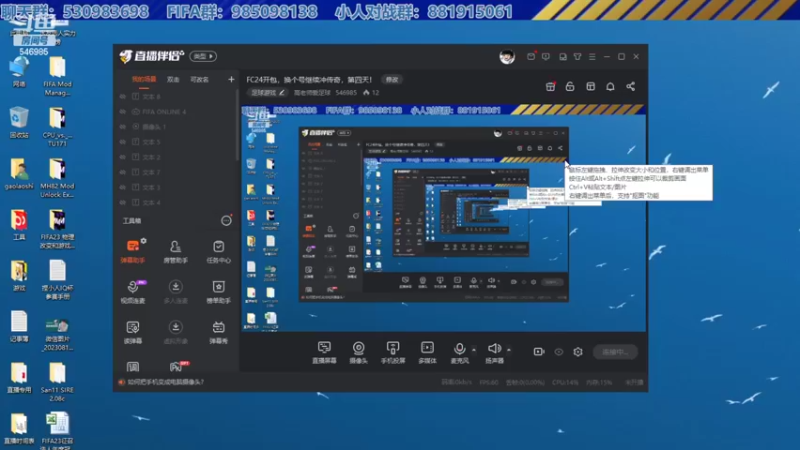The width and height of the screenshot is (800, 450).
Task: Open the gift box icon above preview
Action: (x=550, y=86)
